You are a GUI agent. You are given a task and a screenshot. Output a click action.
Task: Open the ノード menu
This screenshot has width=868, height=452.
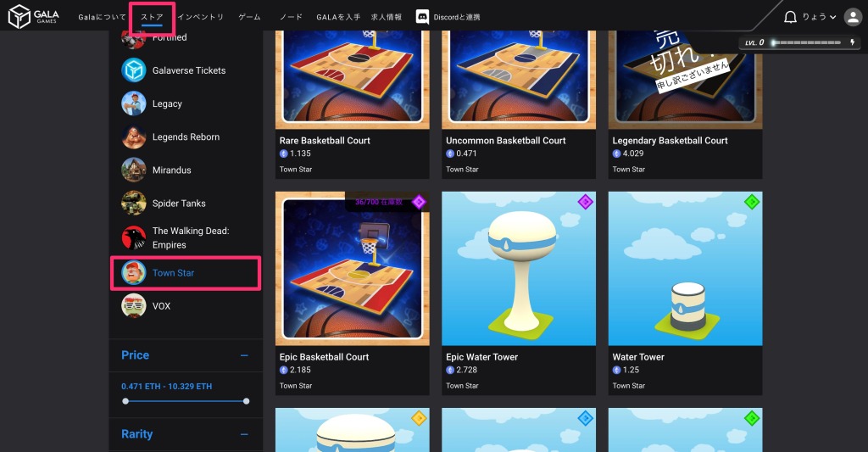click(x=291, y=17)
